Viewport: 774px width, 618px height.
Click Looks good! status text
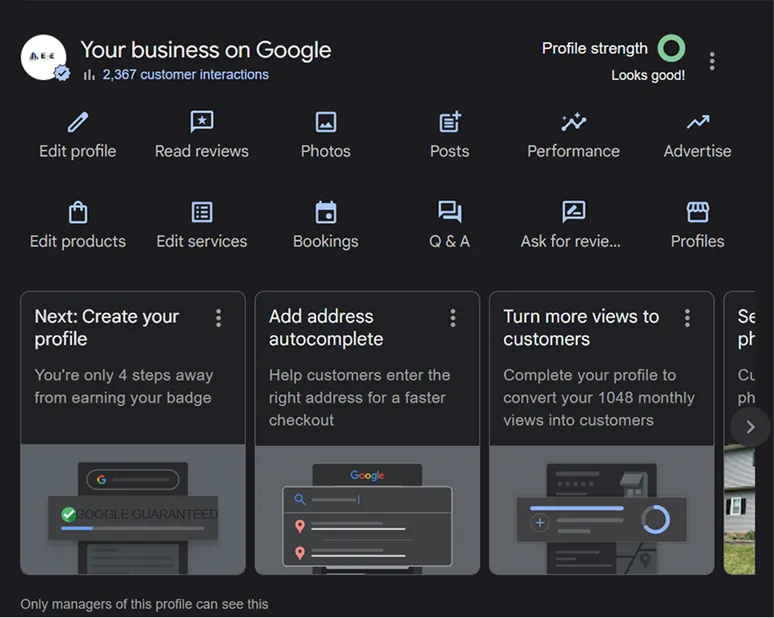pos(648,75)
